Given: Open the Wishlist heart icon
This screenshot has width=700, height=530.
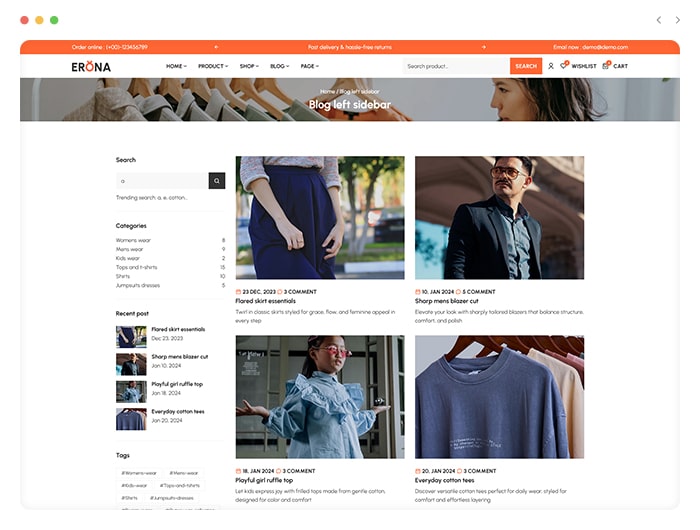Looking at the screenshot, I should tap(565, 66).
